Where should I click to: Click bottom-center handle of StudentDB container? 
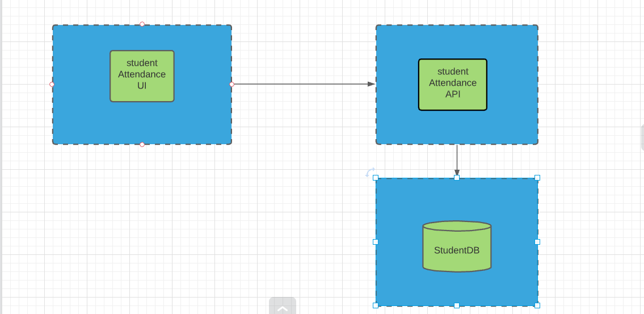(x=457, y=305)
